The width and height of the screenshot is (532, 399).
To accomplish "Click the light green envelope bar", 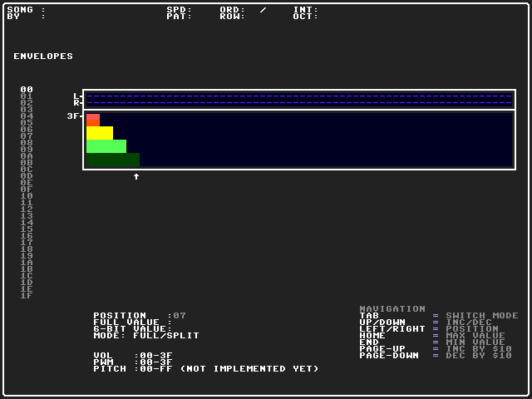I will pyautogui.click(x=106, y=146).
